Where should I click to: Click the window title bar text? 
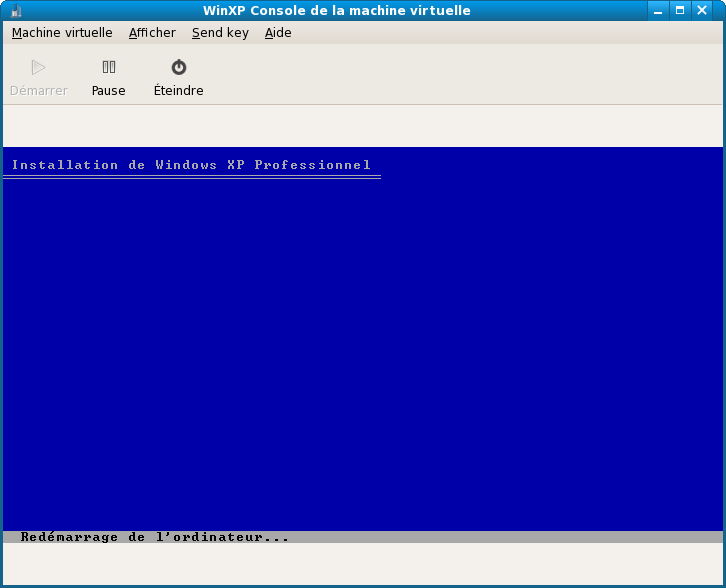336,11
